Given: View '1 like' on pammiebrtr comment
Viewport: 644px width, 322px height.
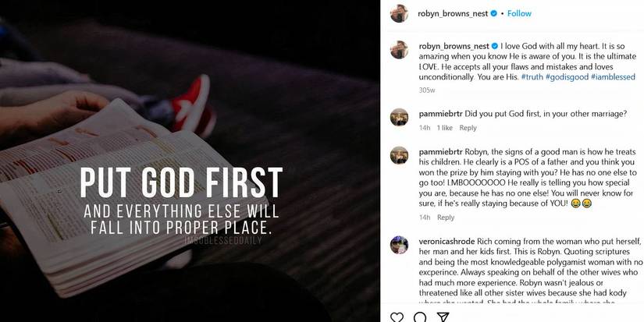Looking at the screenshot, I should 445,128.
